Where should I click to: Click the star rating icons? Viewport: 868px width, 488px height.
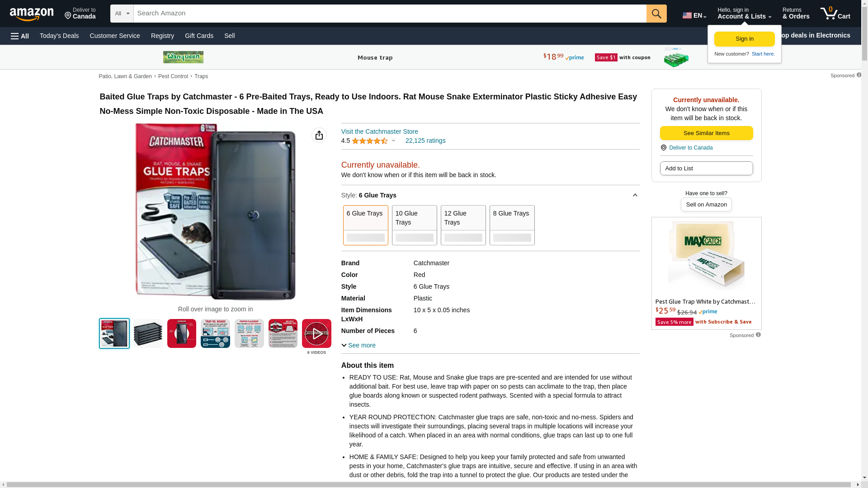point(370,141)
